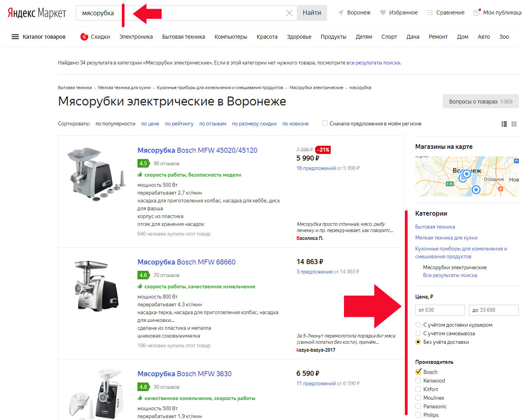The image size is (522, 420).
Task: Open sidebar Кухонные приборы для измельчения link
Action: (x=461, y=252)
